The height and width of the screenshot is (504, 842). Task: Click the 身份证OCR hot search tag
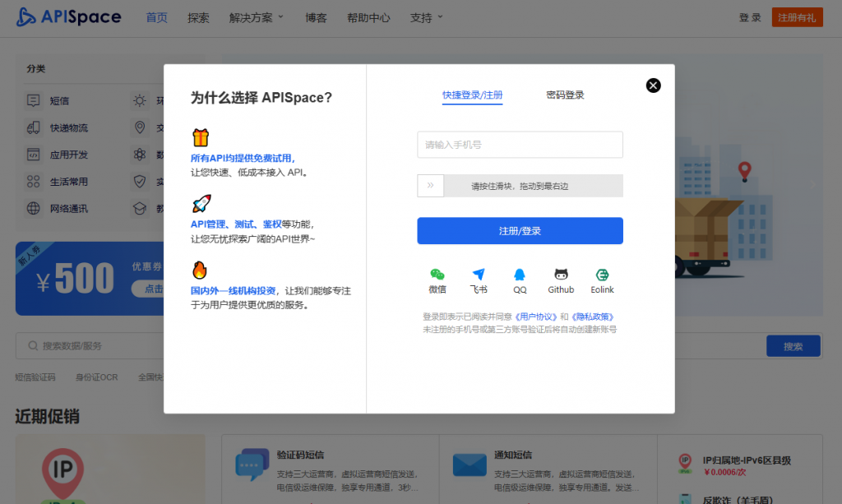click(97, 377)
